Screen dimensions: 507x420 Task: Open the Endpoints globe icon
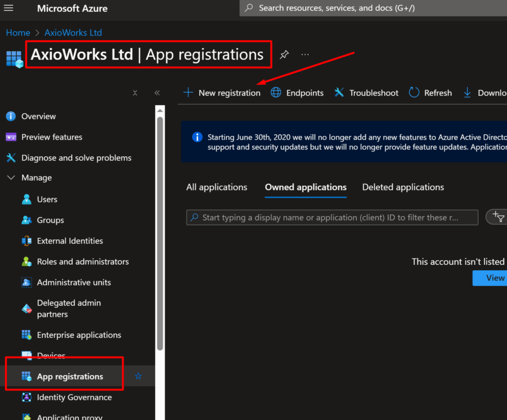point(276,93)
